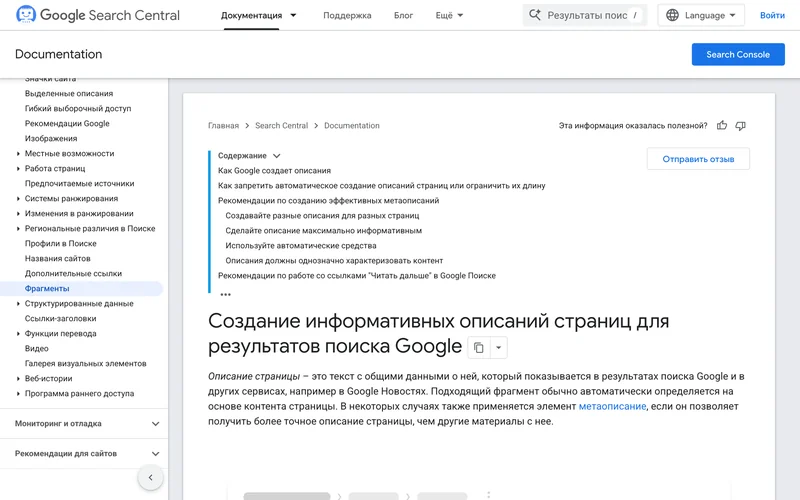Click the search magnifier icon

[535, 15]
